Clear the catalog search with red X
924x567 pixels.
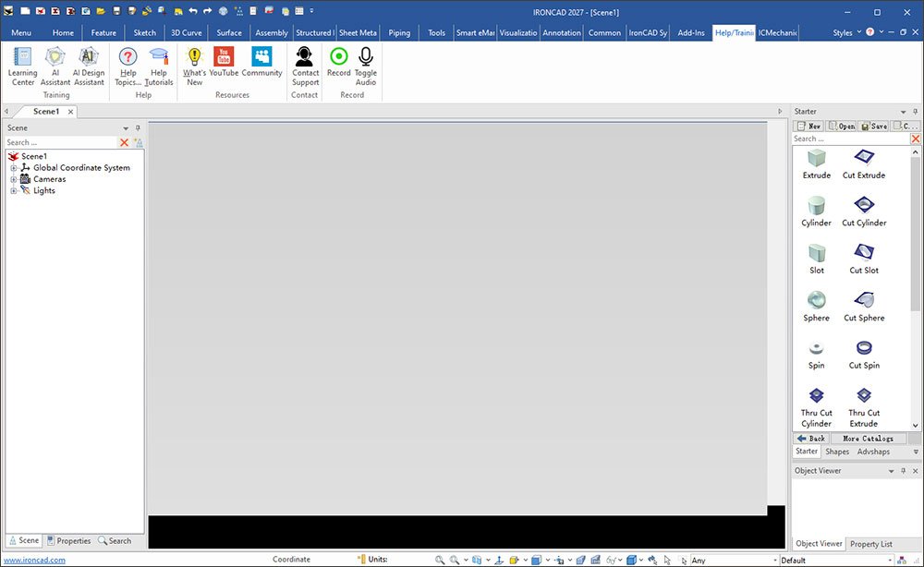pyautogui.click(x=915, y=139)
